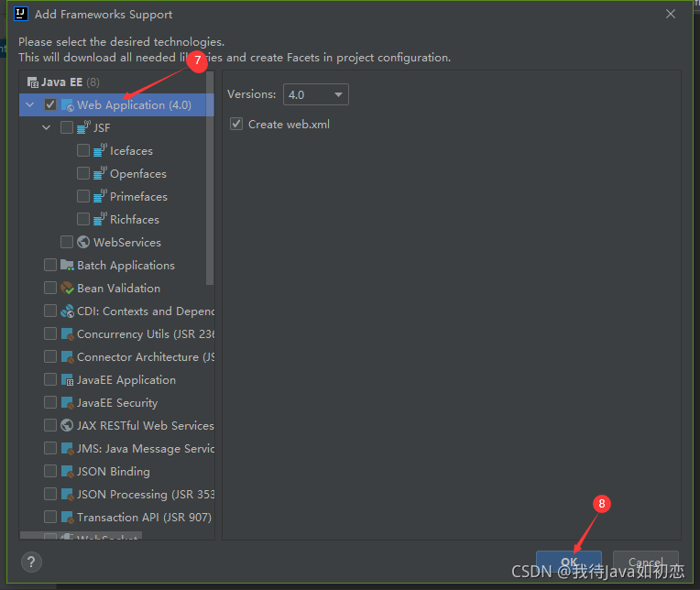Enable the Transaction API checkbox
This screenshot has width=700, height=590.
pyautogui.click(x=50, y=517)
